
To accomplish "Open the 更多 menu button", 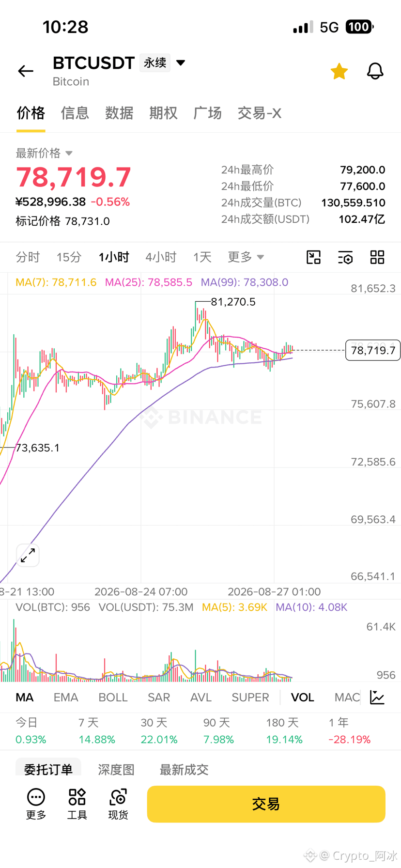I will pos(36,804).
